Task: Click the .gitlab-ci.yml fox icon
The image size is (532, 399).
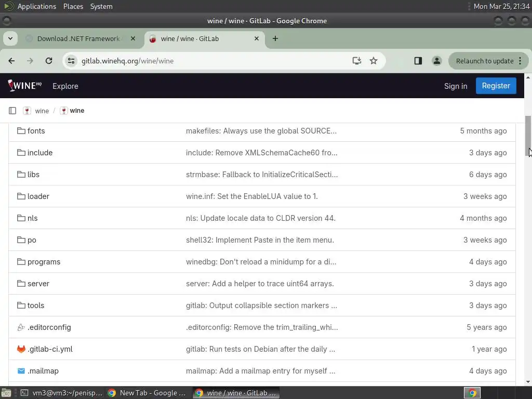Action: tap(21, 349)
